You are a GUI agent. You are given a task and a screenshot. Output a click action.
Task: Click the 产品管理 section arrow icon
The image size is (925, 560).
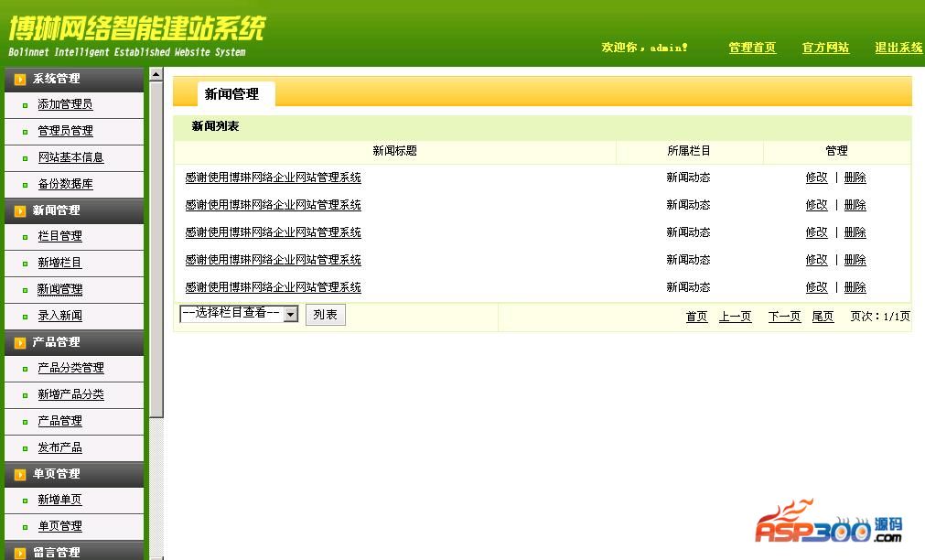click(20, 343)
